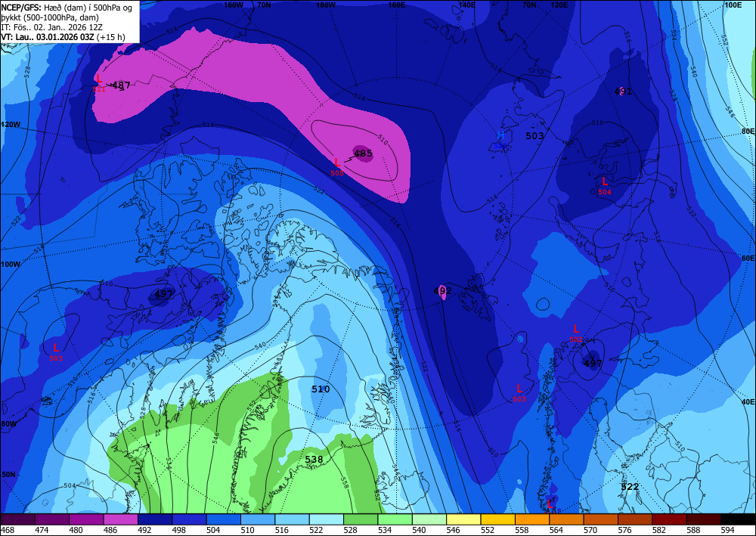Click the '40E' longitude label
This screenshot has height=536, width=756.
pos(748,401)
